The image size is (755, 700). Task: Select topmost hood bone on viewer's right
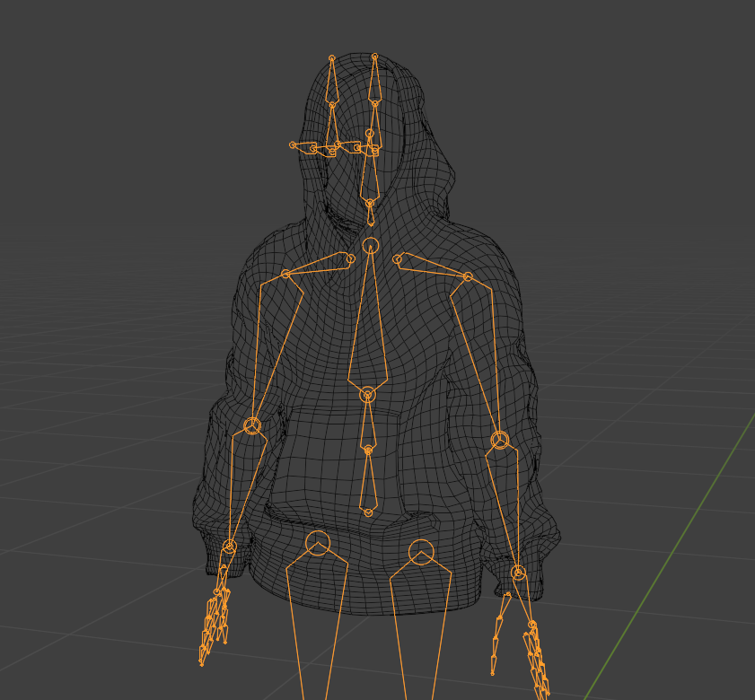374,80
